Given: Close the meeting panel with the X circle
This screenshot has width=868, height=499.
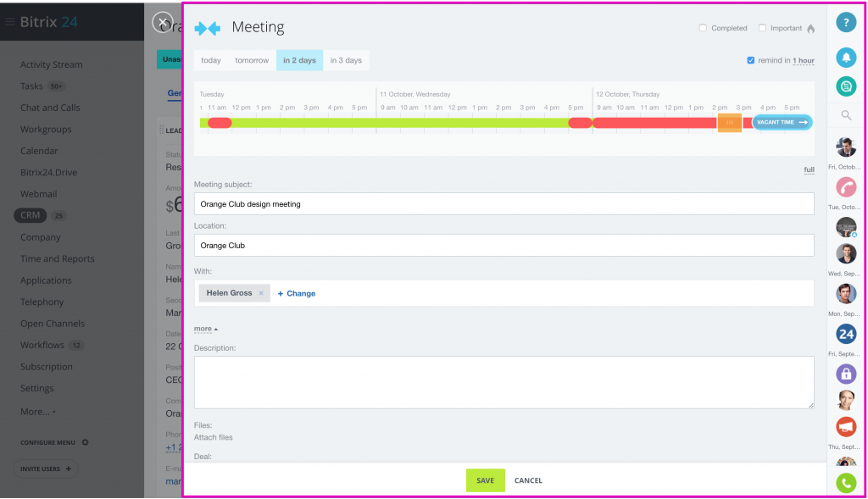Looking at the screenshot, I should 162,22.
